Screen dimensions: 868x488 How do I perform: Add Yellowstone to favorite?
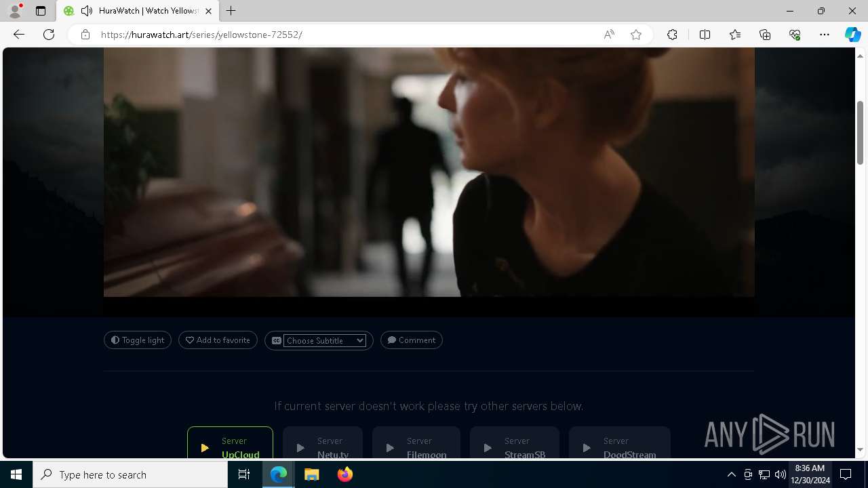point(218,340)
